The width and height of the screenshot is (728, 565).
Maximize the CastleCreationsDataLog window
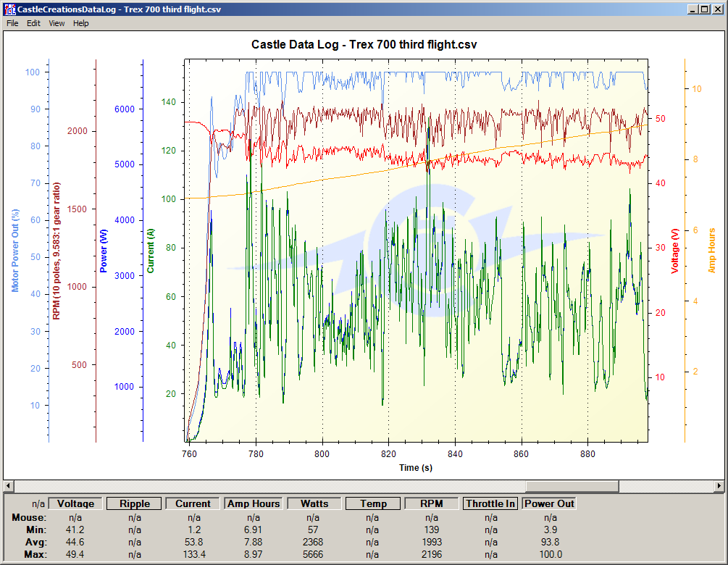704,9
